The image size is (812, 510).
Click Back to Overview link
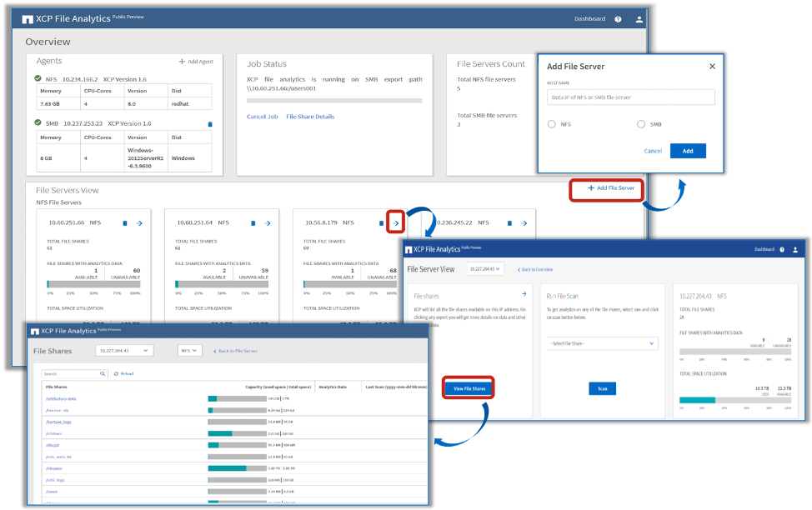[x=535, y=270]
